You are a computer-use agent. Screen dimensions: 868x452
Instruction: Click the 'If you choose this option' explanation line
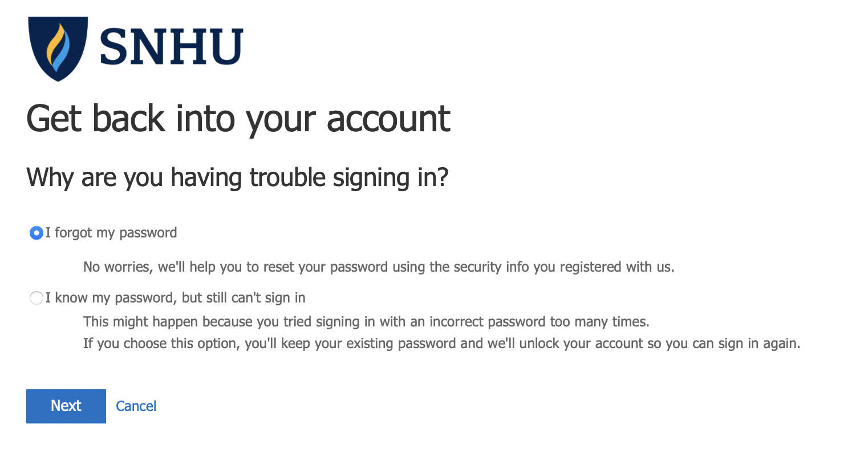pyautogui.click(x=441, y=344)
